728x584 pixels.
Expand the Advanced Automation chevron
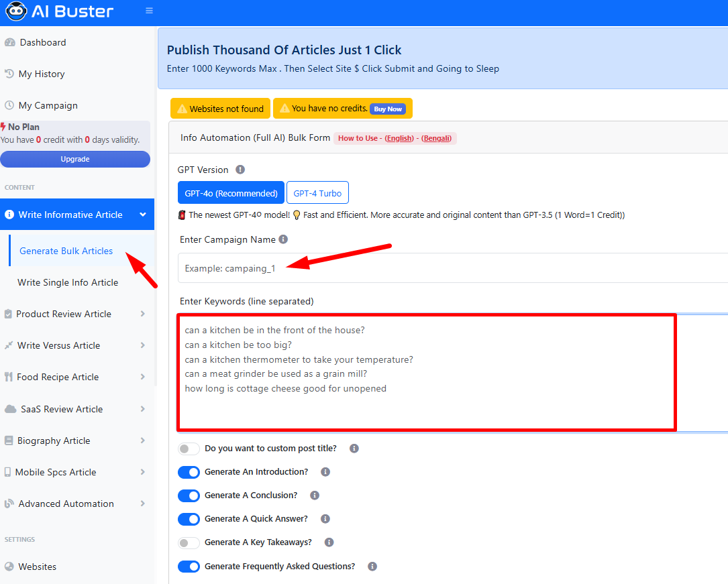pos(142,504)
